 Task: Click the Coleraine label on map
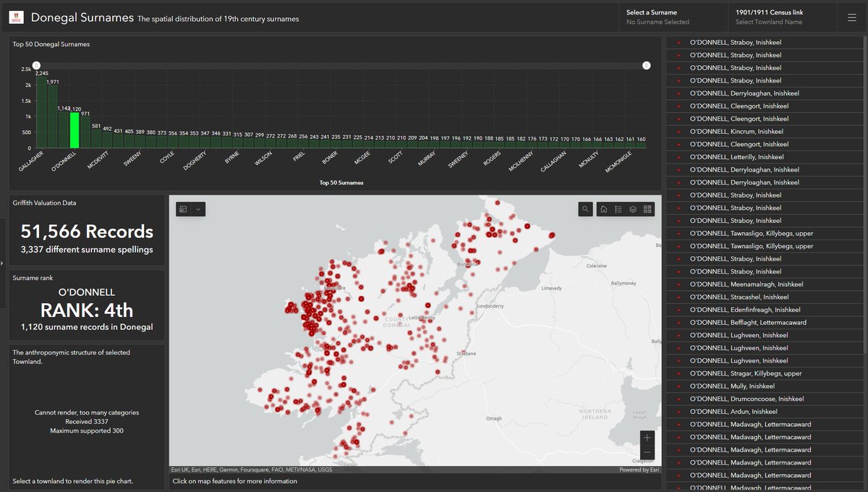(x=597, y=266)
